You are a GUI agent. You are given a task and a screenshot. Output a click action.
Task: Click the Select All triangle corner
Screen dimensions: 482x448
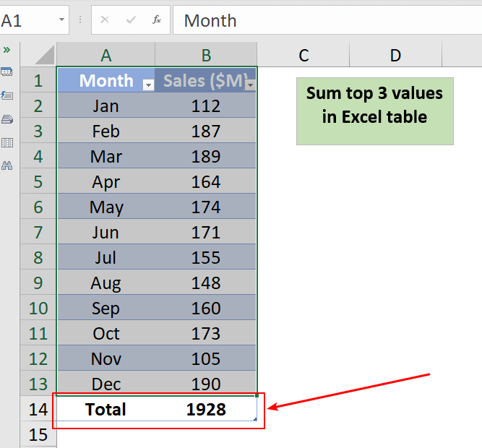pyautogui.click(x=38, y=55)
